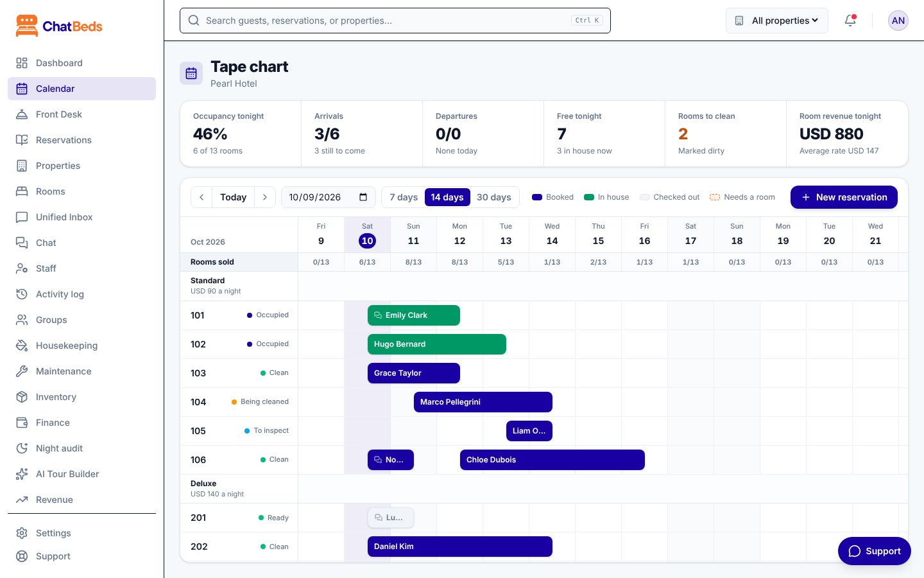This screenshot has width=924, height=578.
Task: Click the 10/09/2026 date field
Action: 329,197
